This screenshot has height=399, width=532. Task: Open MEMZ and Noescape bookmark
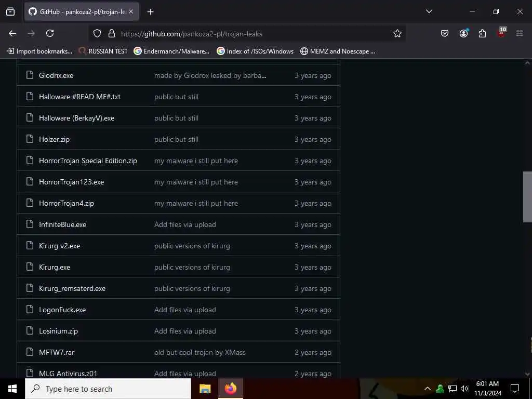tap(338, 51)
